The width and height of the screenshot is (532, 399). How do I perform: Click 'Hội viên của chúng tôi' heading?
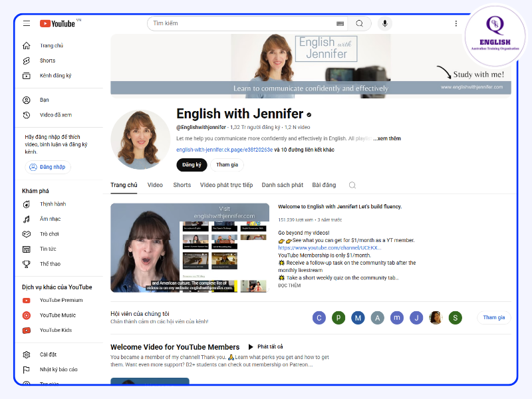(140, 314)
